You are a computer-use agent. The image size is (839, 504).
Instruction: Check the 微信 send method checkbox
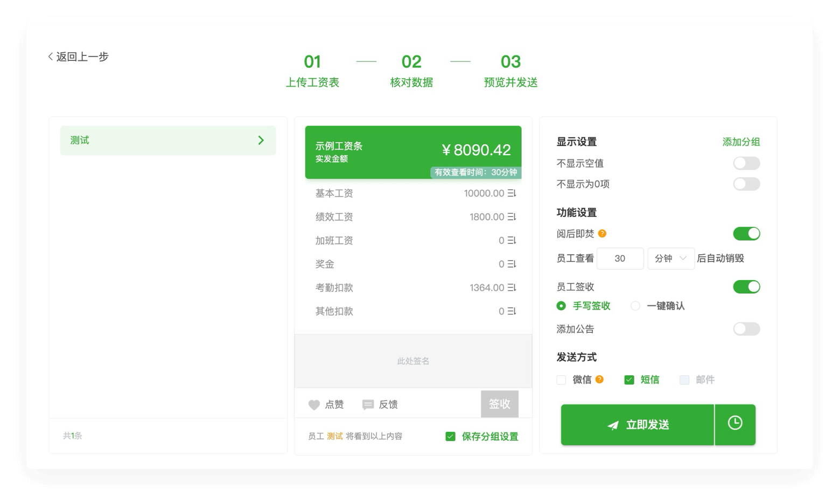tap(561, 380)
